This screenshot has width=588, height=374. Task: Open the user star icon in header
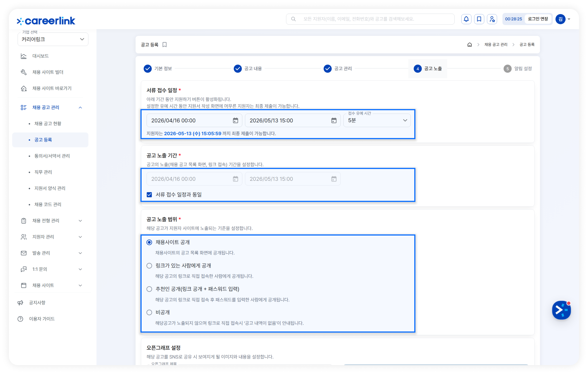[492, 19]
